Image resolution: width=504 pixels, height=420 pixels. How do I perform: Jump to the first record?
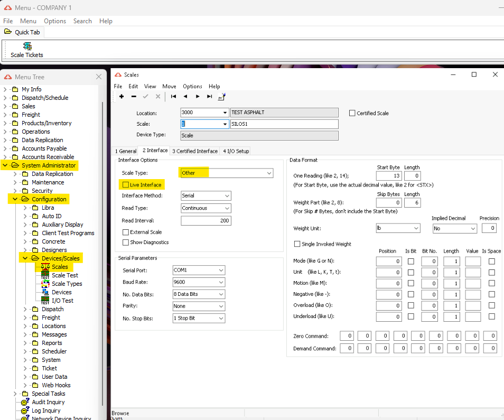tap(173, 96)
